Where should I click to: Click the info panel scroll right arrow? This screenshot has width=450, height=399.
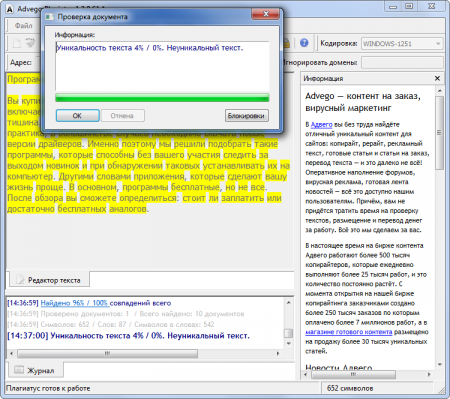coord(429,375)
